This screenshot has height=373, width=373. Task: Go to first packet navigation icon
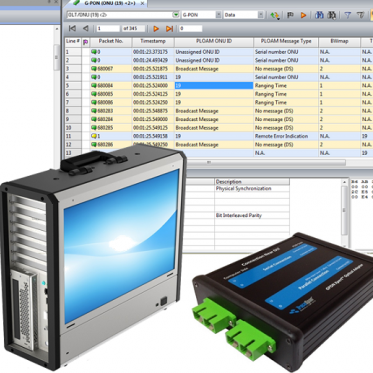pyautogui.click(x=72, y=29)
